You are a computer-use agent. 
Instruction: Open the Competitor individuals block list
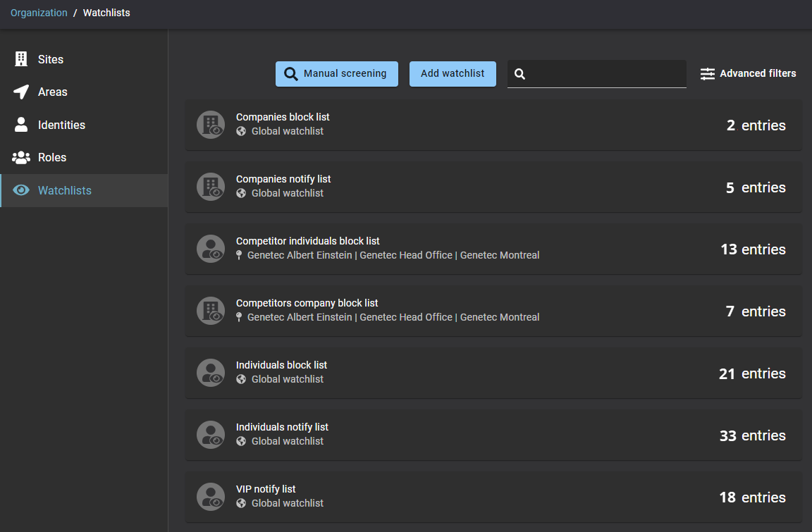[493, 249]
